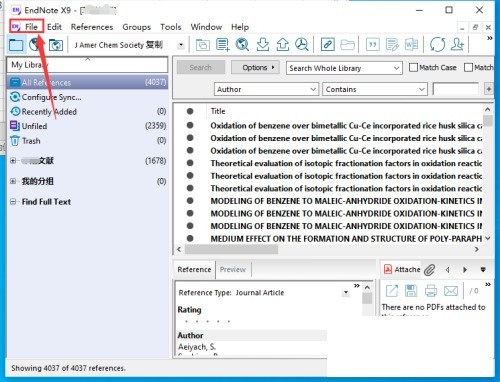The image size is (500, 382).
Task: Click the Open Link icon
Action: pyautogui.click(x=328, y=44)
